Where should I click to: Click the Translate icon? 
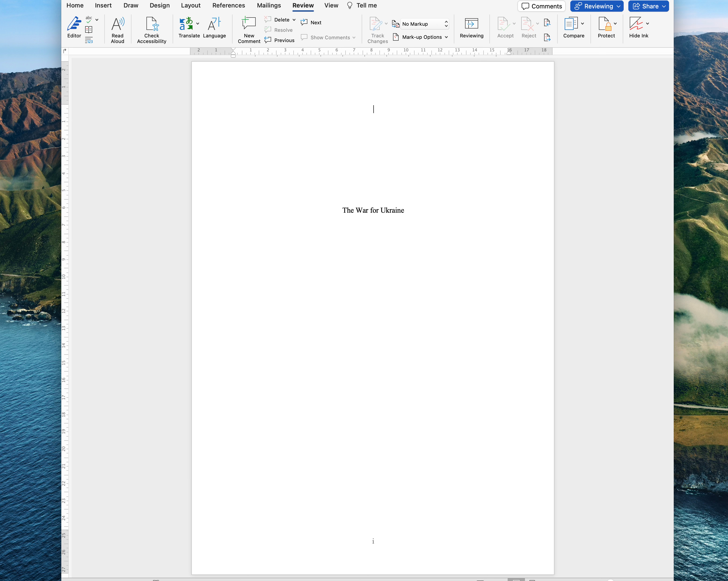[186, 24]
